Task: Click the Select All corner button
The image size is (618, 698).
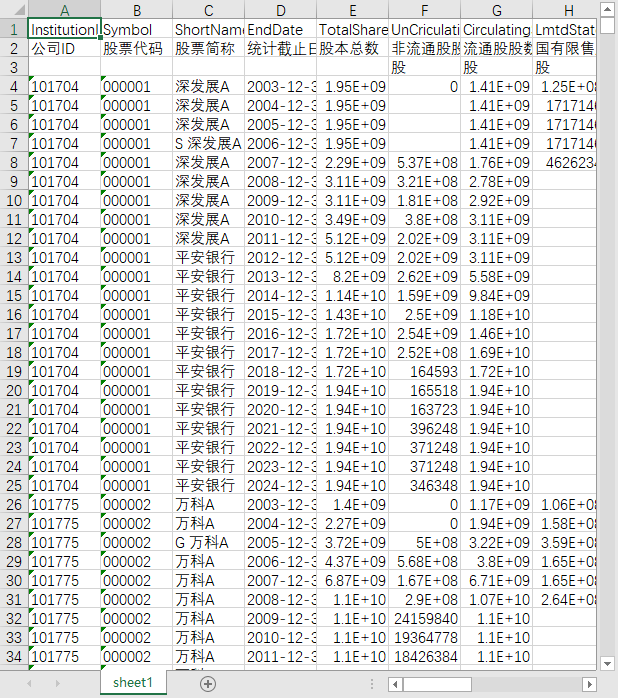Action: [14, 9]
